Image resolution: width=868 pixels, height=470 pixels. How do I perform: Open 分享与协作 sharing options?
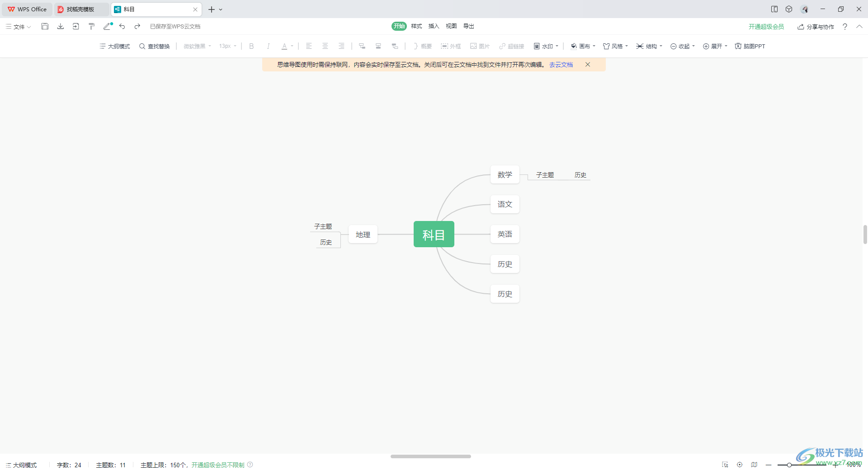816,27
